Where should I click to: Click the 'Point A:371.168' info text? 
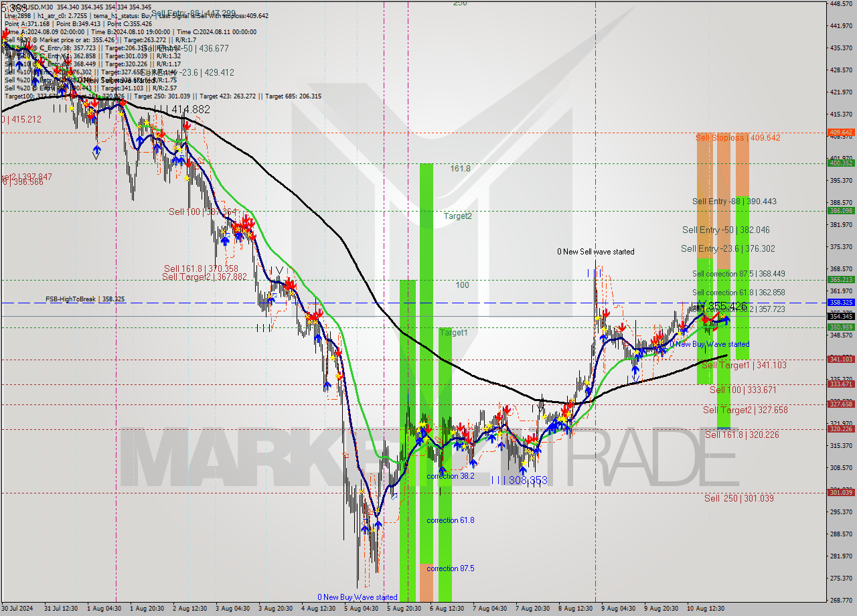pos(27,23)
